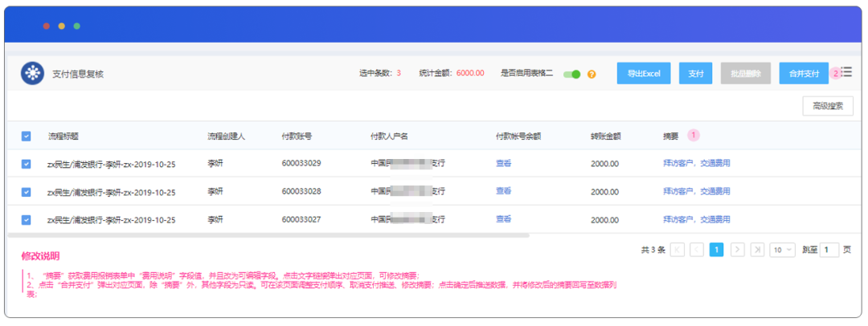868x326 pixels.
Task: Click the orange help question-mark icon
Action: (x=592, y=74)
